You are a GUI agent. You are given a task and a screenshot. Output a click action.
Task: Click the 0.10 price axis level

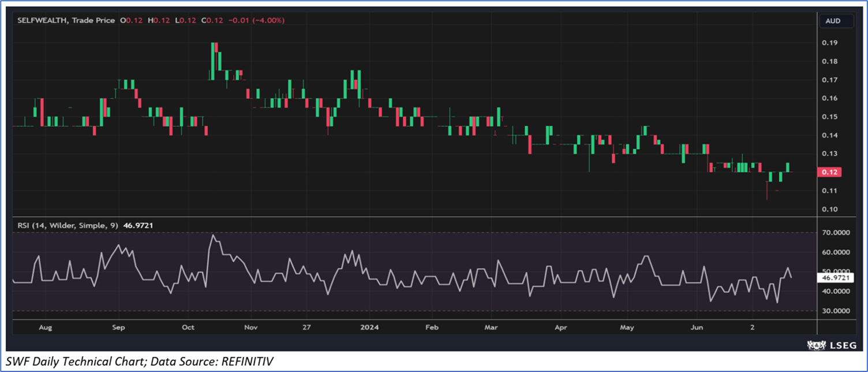point(829,209)
